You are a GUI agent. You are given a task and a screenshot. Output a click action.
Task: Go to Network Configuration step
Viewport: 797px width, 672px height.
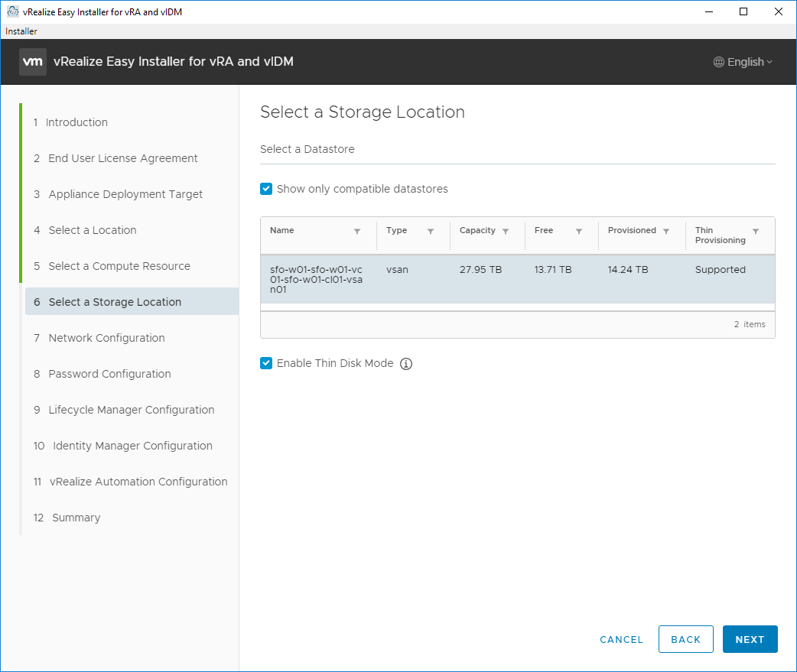(99, 338)
